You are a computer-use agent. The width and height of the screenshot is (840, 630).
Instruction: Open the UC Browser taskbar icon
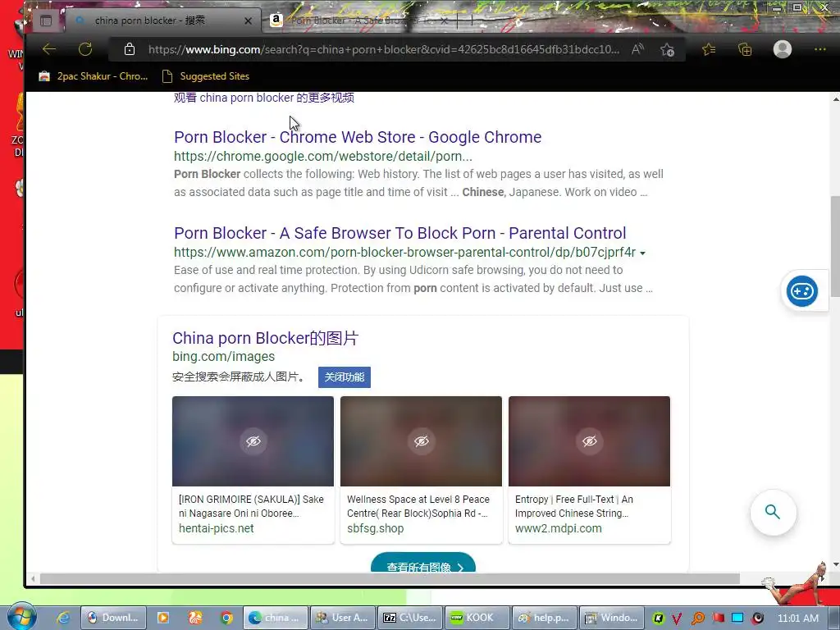click(195, 618)
